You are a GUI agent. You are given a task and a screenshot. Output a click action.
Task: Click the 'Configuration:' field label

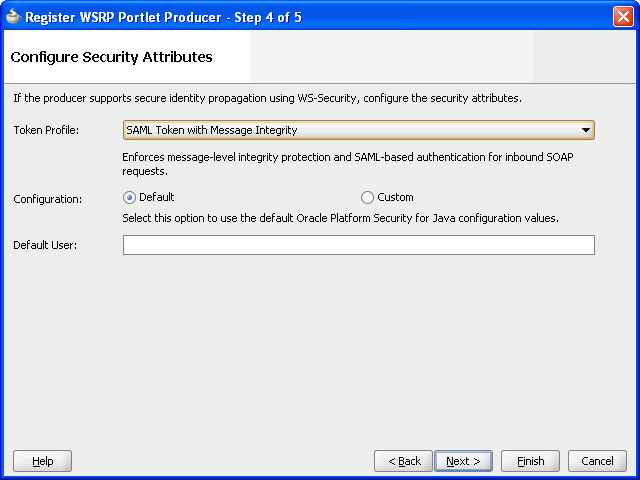(47, 199)
